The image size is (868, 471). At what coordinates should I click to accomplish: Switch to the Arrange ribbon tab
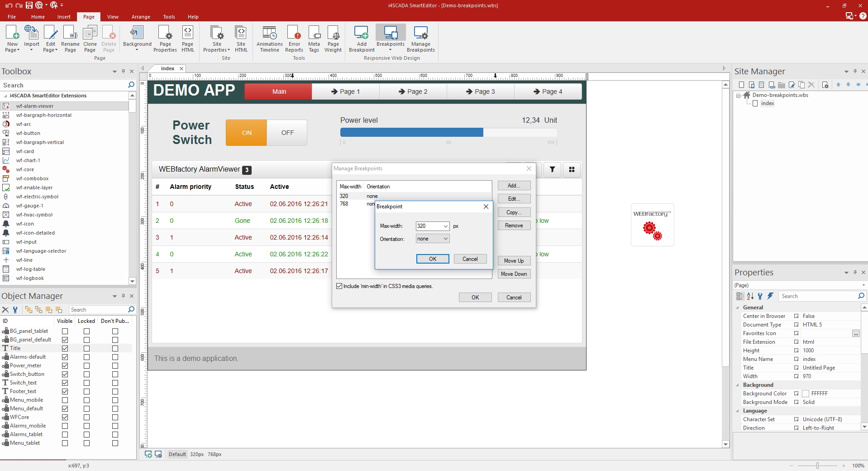pos(141,17)
